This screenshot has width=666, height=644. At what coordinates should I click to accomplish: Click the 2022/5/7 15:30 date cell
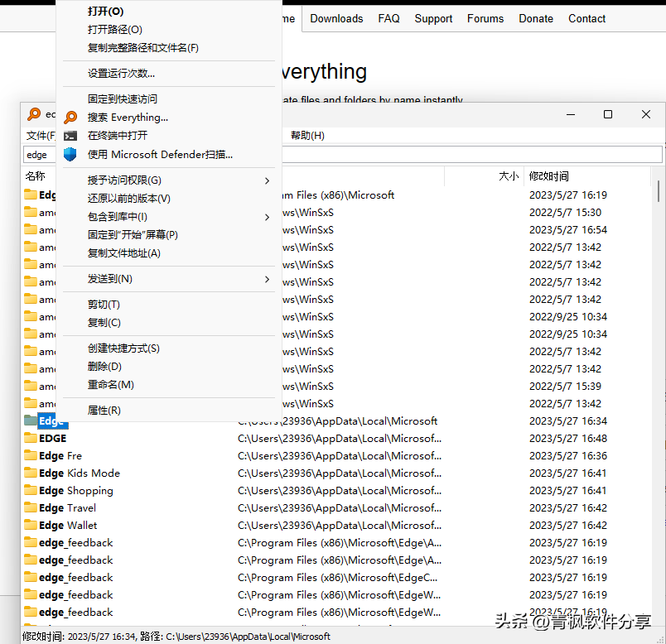pyautogui.click(x=565, y=212)
